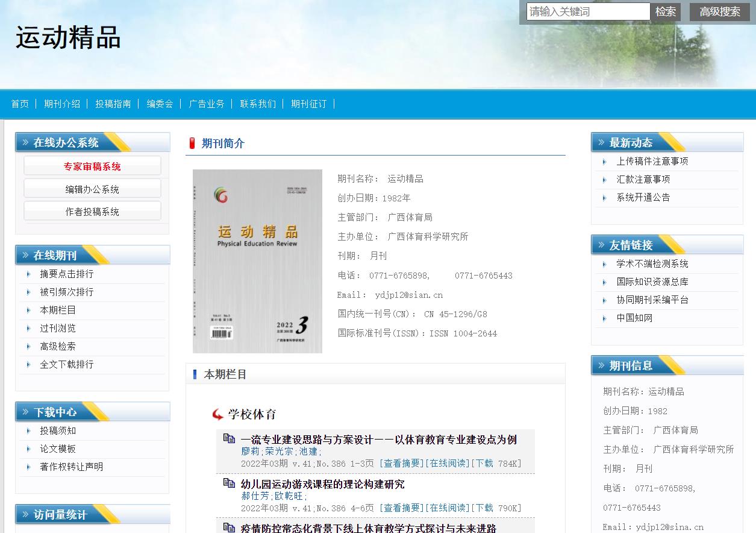756x533 pixels.
Task: Click the ISSN 1004-2644 text
Action: click(x=463, y=333)
